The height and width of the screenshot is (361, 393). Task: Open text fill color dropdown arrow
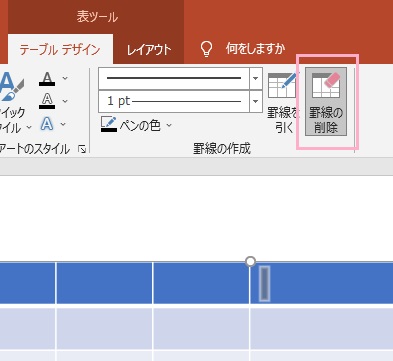coord(65,79)
